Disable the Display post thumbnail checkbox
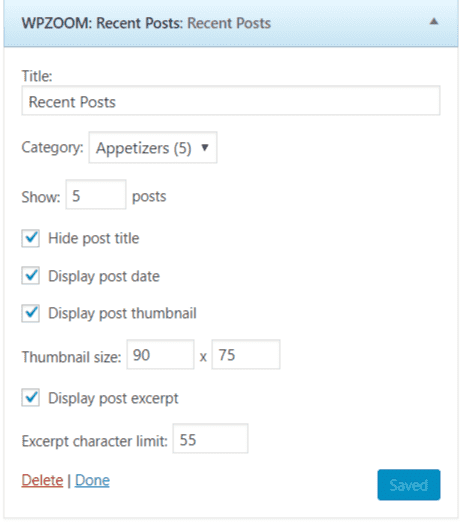Image resolution: width=463 pixels, height=529 pixels. 31,313
